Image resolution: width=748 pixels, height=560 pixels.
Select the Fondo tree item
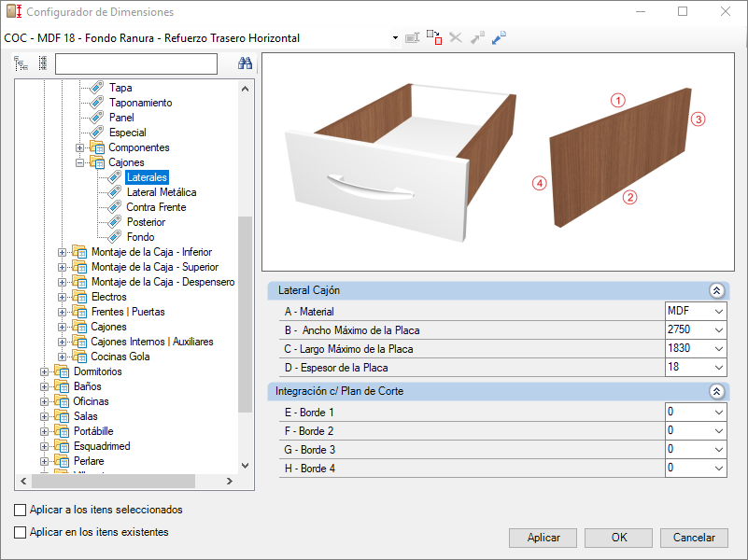[140, 237]
